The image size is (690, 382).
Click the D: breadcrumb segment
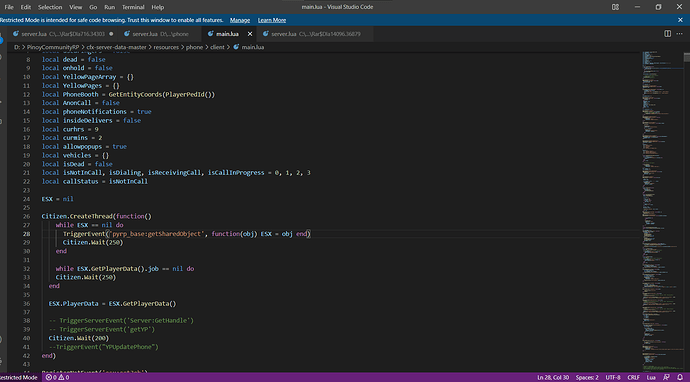[x=17, y=47]
